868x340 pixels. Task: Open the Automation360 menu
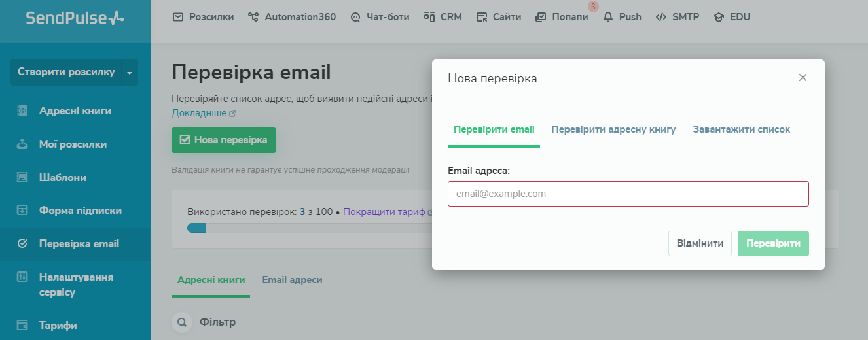(x=292, y=17)
